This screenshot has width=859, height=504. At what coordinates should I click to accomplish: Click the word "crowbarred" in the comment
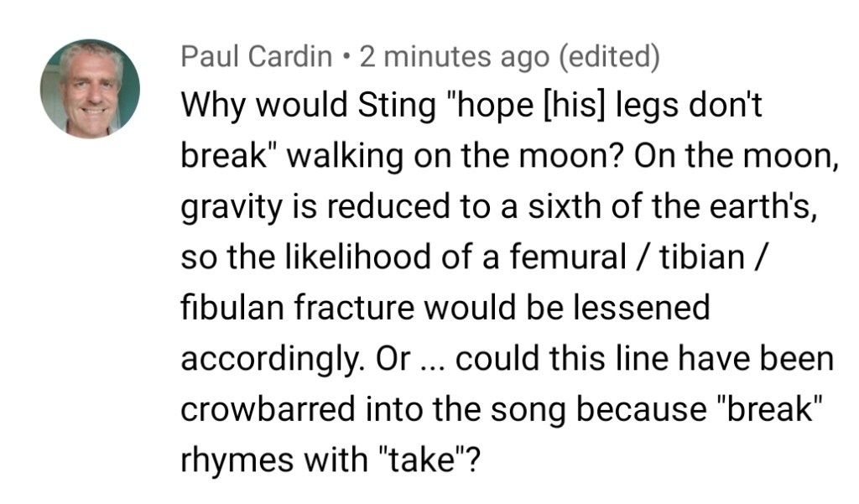coord(268,409)
